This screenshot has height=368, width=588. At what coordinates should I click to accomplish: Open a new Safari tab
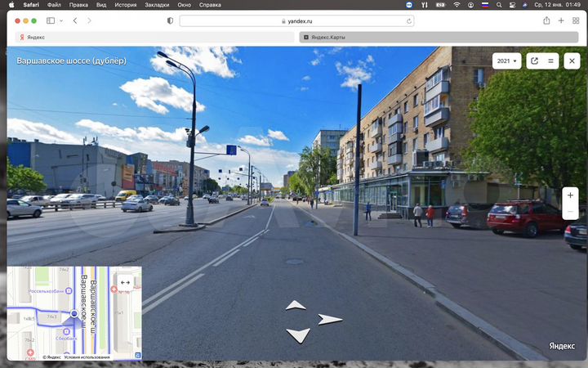(x=561, y=20)
